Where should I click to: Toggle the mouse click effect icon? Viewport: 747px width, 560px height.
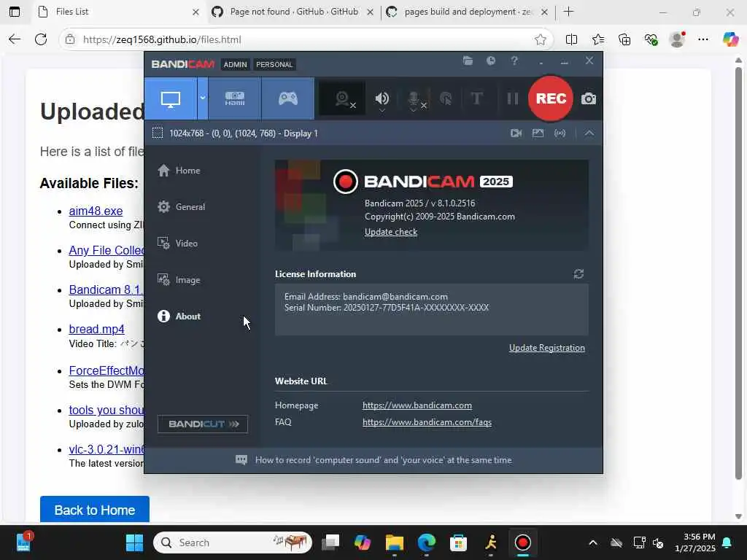tap(446, 98)
